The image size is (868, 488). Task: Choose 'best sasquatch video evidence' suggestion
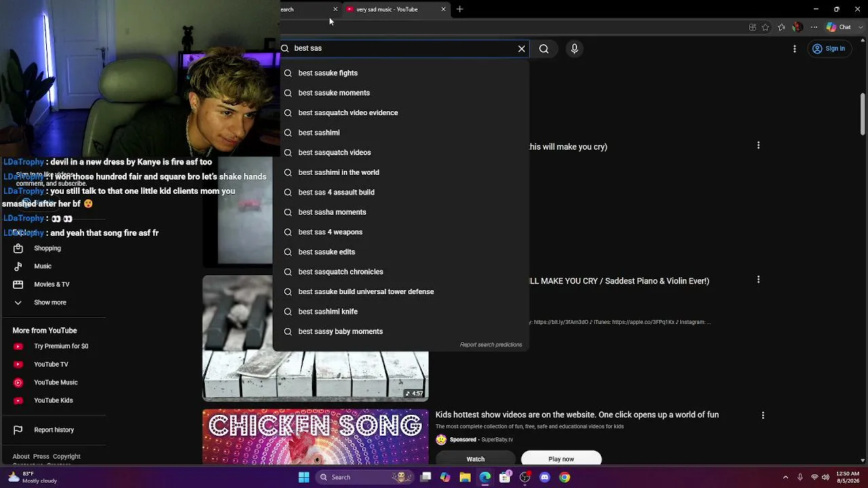pyautogui.click(x=401, y=113)
